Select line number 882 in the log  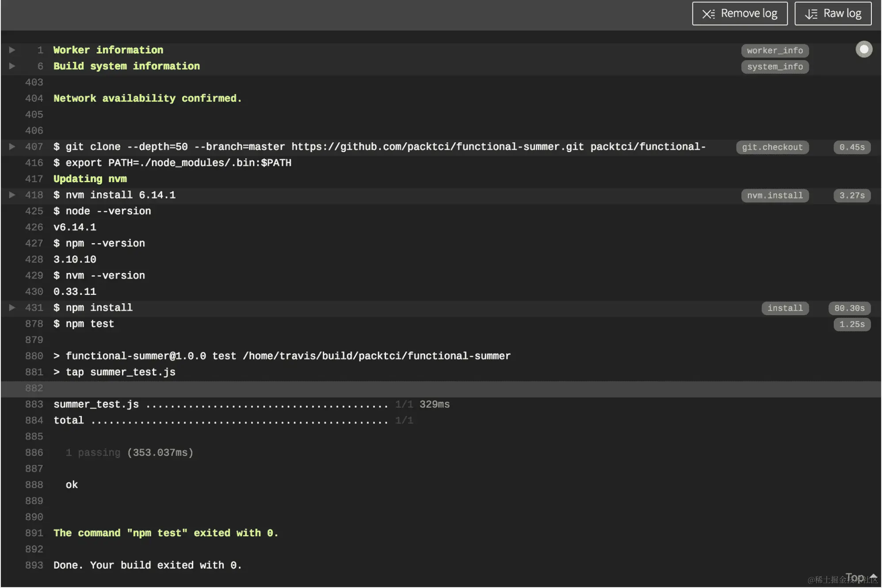tap(34, 388)
